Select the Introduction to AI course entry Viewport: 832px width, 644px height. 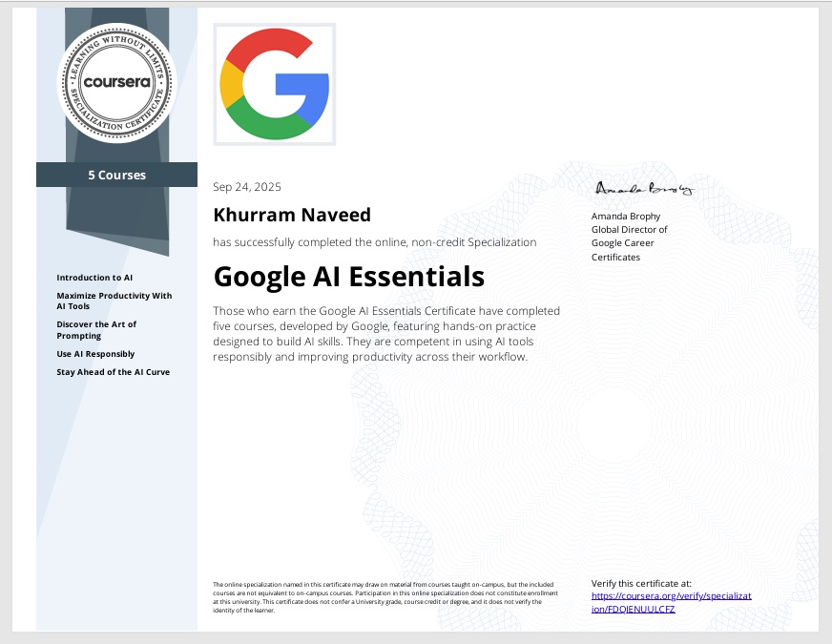[x=94, y=278]
